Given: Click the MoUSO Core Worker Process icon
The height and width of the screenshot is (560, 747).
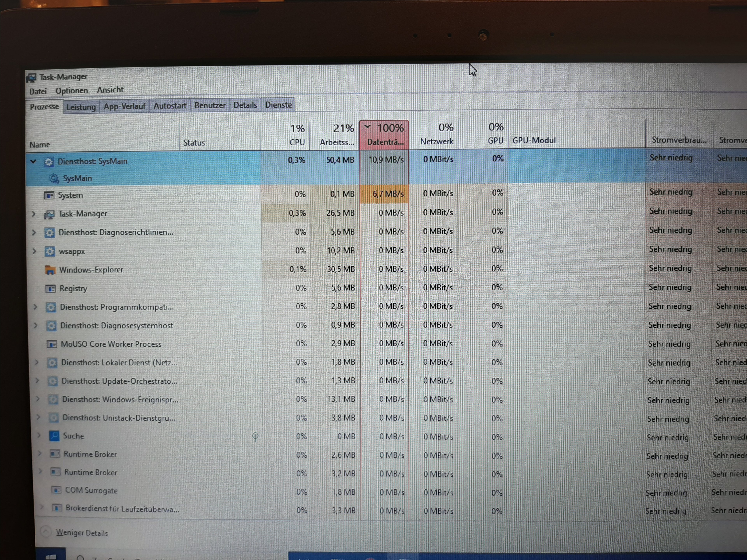Looking at the screenshot, I should coord(52,344).
